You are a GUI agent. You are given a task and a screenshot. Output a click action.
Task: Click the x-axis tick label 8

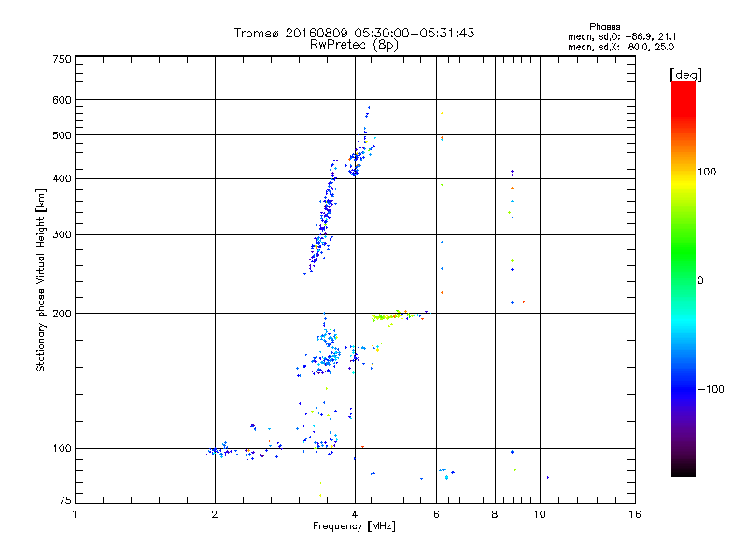pyautogui.click(x=495, y=514)
